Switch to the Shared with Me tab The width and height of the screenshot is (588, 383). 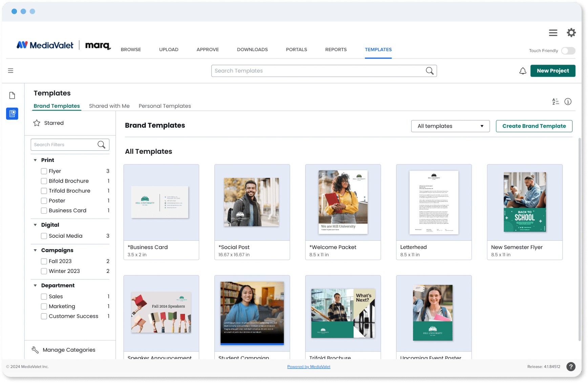click(x=109, y=106)
